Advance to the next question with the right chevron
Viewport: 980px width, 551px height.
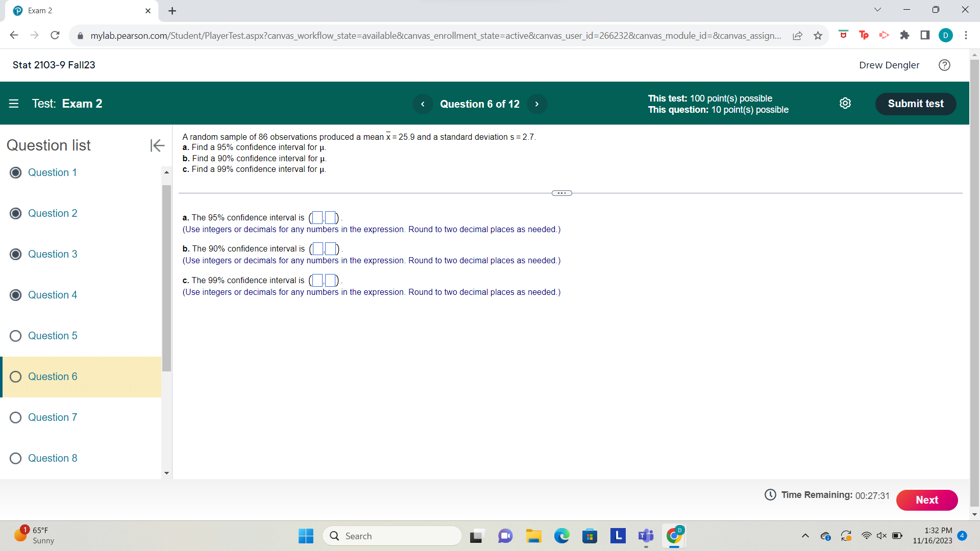tap(536, 104)
